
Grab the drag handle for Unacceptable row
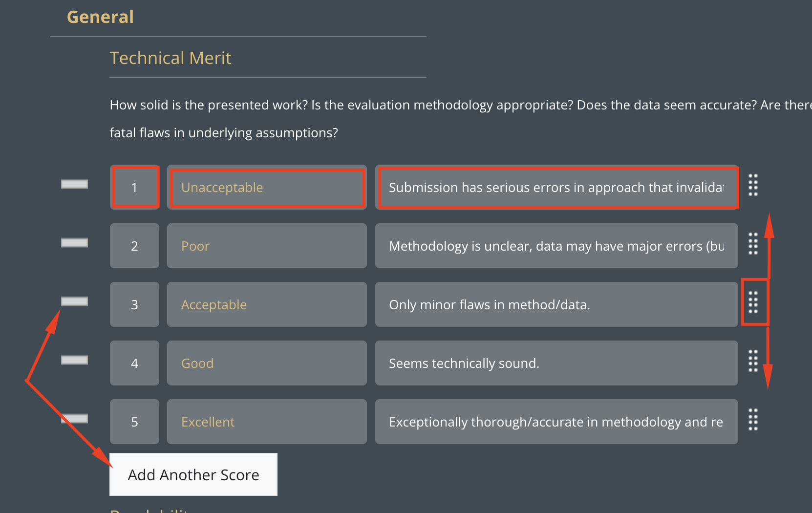753,185
